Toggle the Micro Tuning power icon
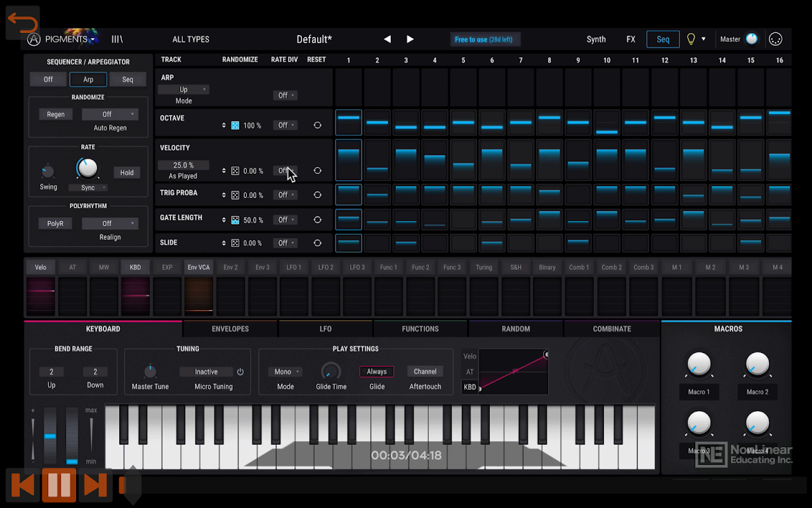Screen dimensions: 812x508 click(x=240, y=372)
